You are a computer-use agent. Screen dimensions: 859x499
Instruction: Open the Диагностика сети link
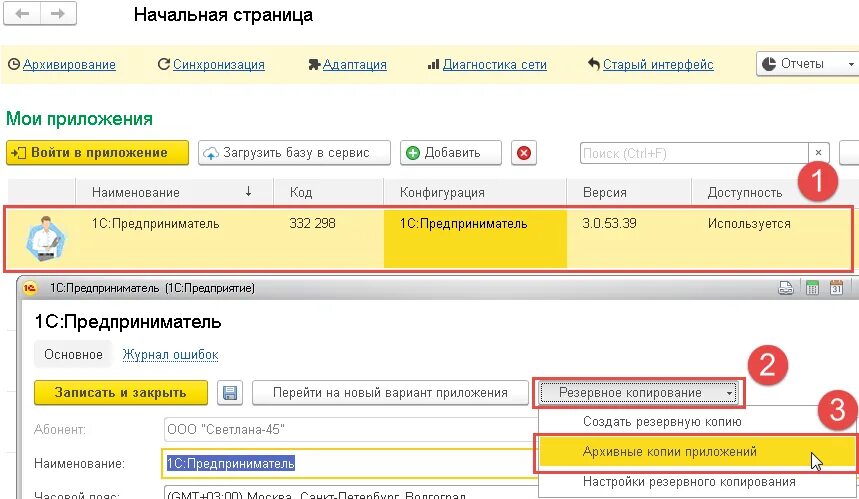pos(495,65)
